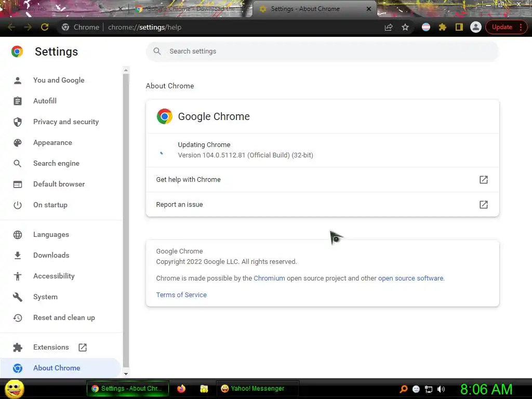The height and width of the screenshot is (399, 532).
Task: Reload the settings page
Action: tap(45, 27)
